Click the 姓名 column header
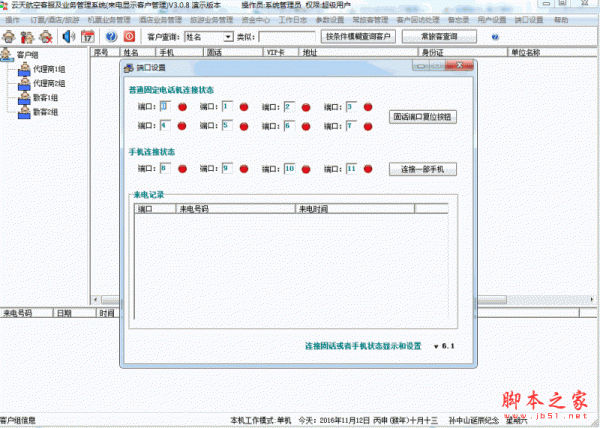 pos(137,52)
